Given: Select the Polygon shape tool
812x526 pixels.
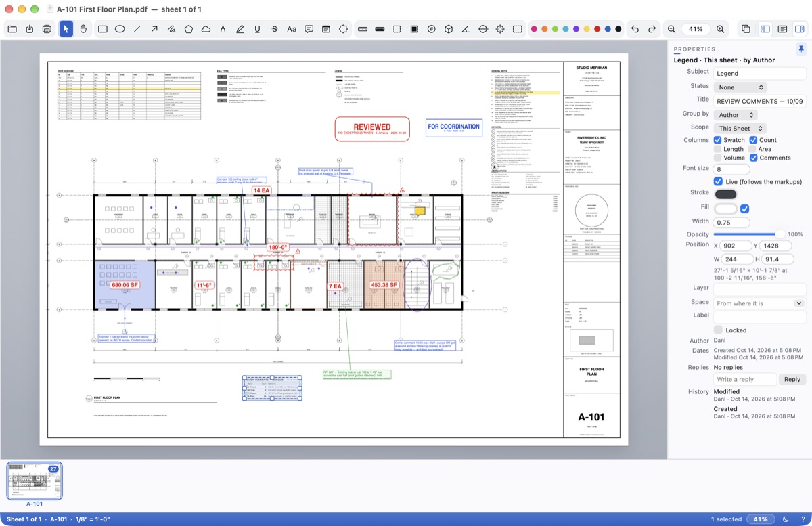Looking at the screenshot, I should click(x=189, y=29).
